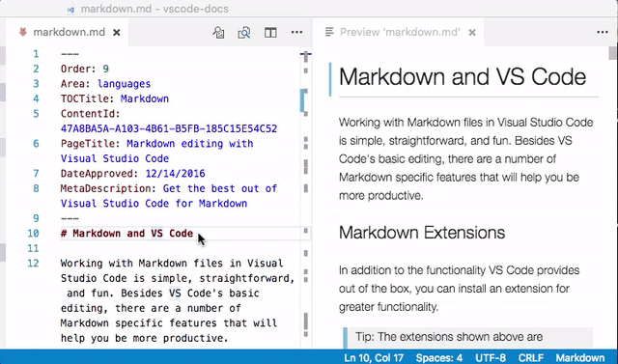Screen dimensions: 618x364
Task: Click the Preview tab's document icon
Action: 329,32
